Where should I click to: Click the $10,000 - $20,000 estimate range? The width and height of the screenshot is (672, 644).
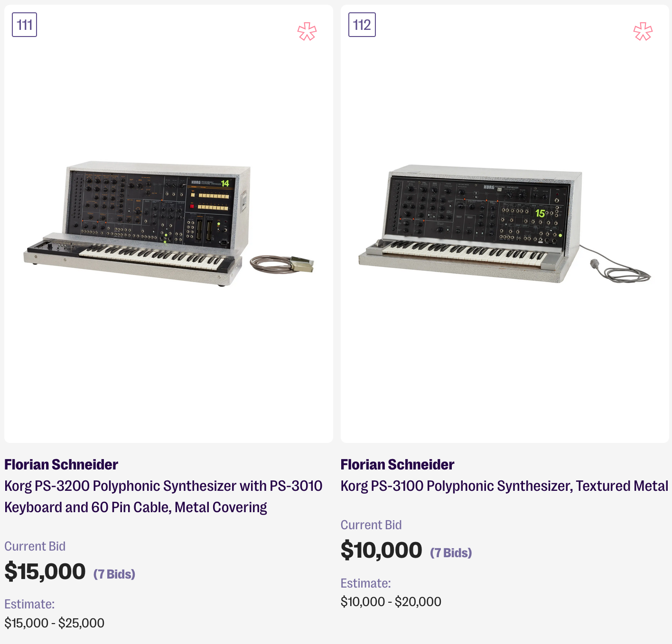point(391,601)
